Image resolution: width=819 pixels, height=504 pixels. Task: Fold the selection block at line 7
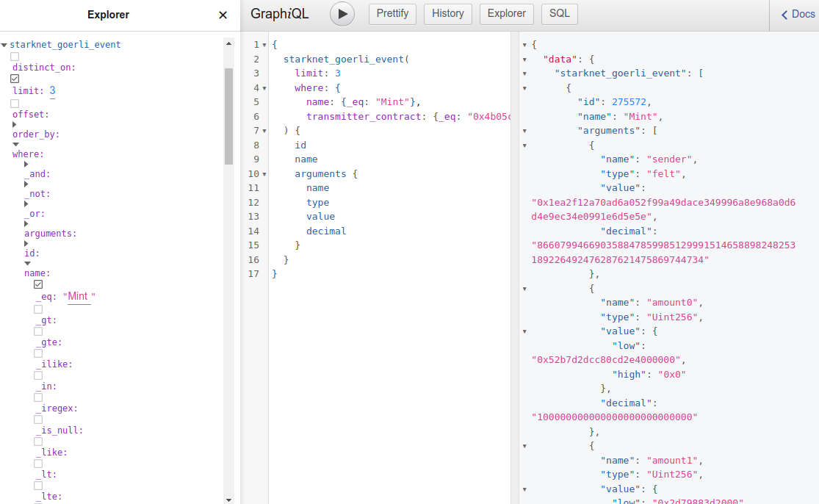[x=264, y=131]
